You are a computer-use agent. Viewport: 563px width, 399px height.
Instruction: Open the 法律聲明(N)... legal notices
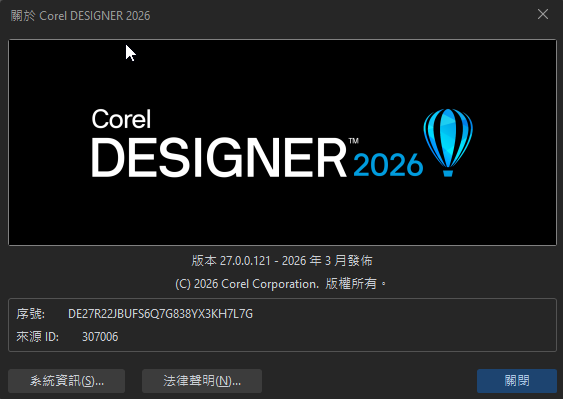click(x=202, y=381)
